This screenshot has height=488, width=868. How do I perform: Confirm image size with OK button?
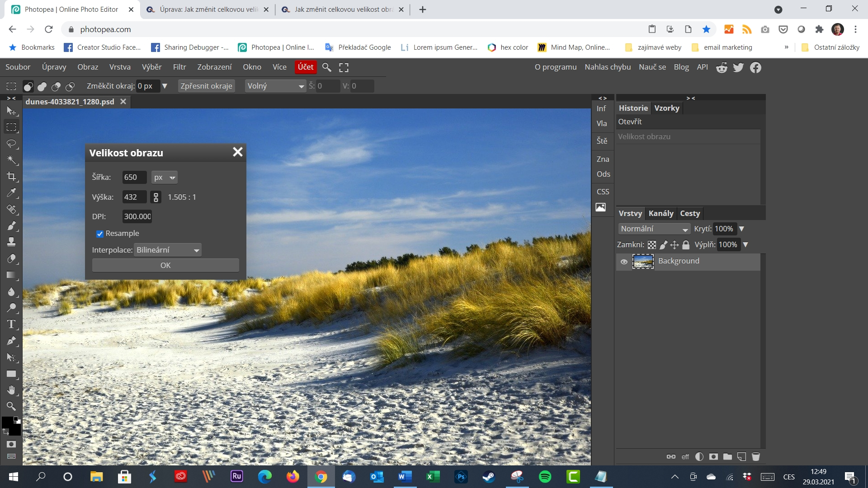[x=165, y=265]
